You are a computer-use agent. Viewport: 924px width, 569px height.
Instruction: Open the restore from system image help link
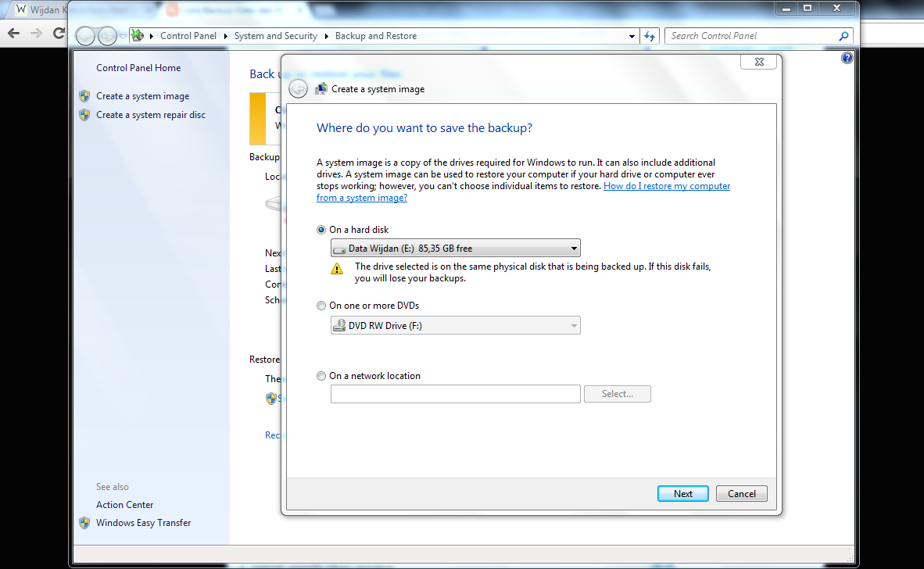(667, 185)
